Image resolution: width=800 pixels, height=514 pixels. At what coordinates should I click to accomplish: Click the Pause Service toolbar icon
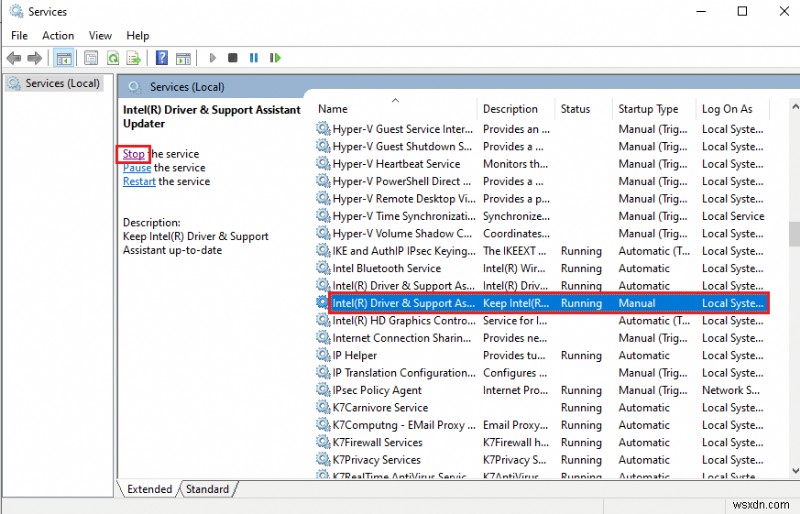coord(254,58)
